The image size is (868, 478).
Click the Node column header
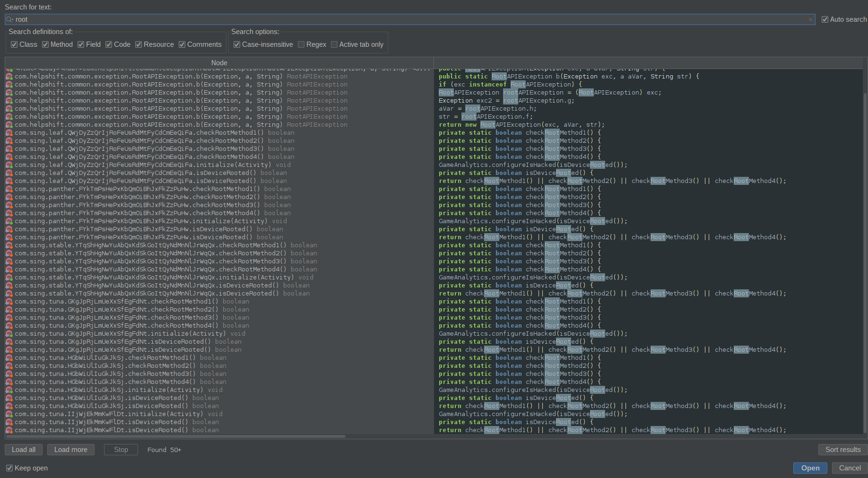click(x=219, y=63)
